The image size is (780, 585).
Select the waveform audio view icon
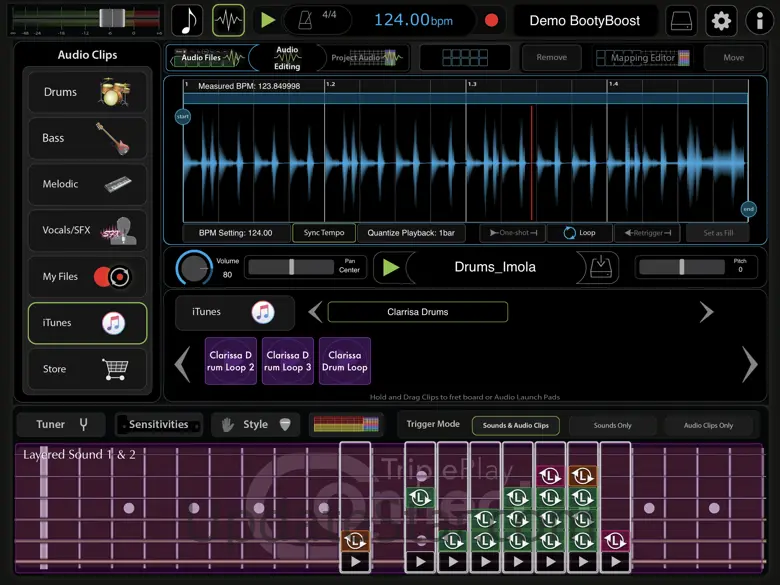(228, 20)
